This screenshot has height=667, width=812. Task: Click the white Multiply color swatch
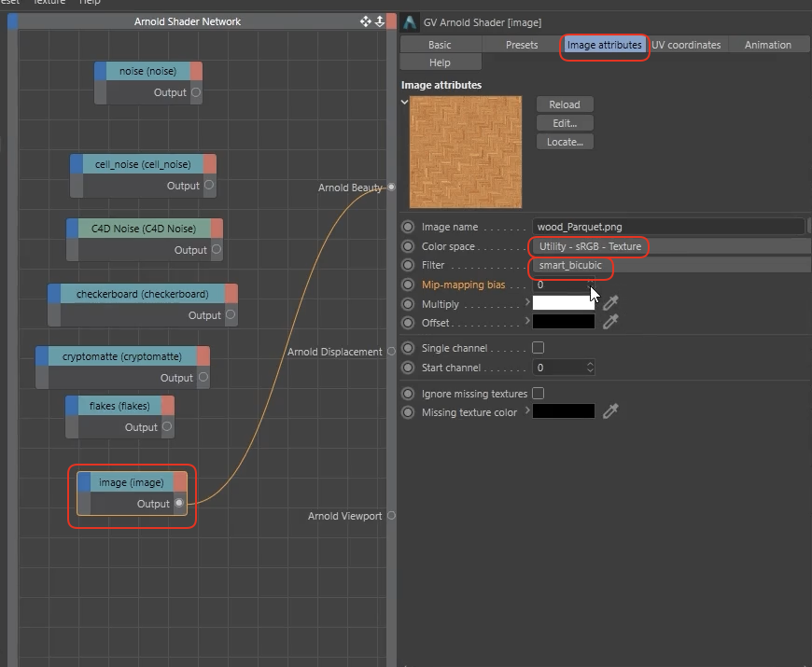pyautogui.click(x=564, y=302)
